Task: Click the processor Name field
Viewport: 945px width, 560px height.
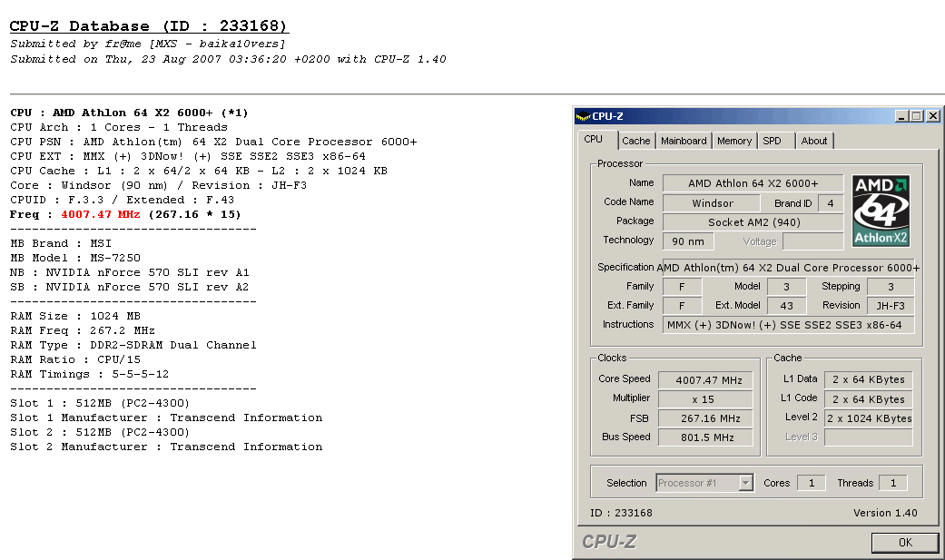Action: 753,183
